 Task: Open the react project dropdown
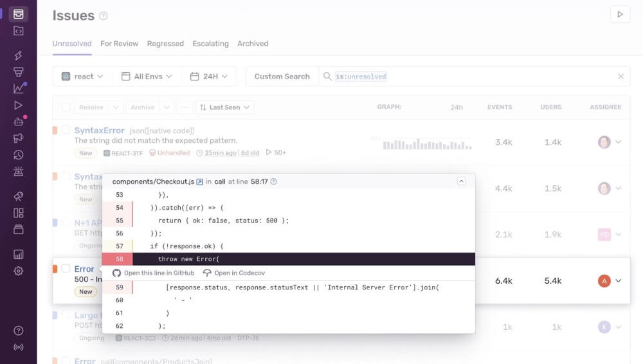click(x=82, y=77)
